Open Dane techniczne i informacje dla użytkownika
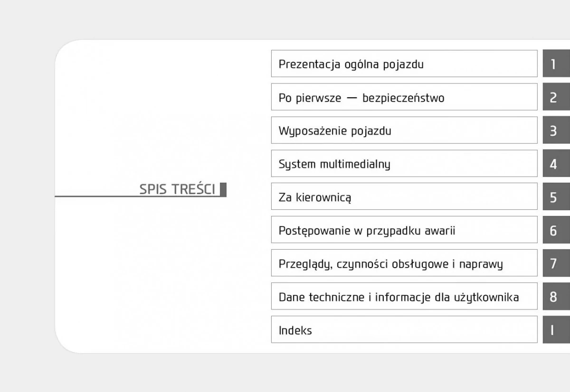570x392 pixels. [x=404, y=297]
